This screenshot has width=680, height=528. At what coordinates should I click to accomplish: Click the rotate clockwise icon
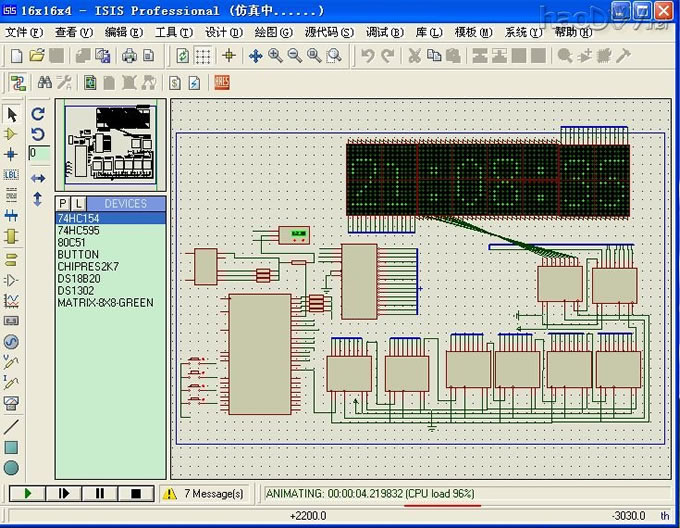coord(38,114)
